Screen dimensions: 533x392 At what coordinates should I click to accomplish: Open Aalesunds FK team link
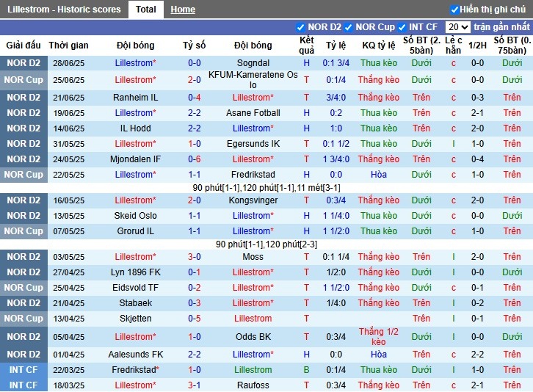click(x=135, y=355)
